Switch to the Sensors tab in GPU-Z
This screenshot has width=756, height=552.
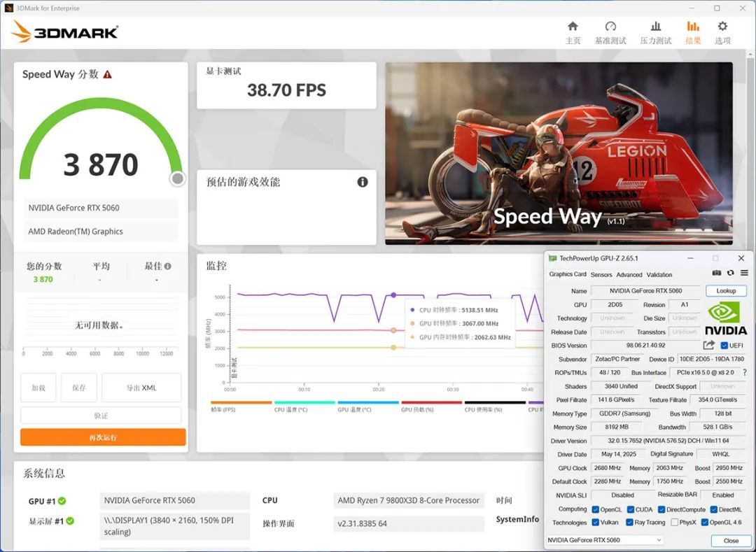pyautogui.click(x=601, y=274)
